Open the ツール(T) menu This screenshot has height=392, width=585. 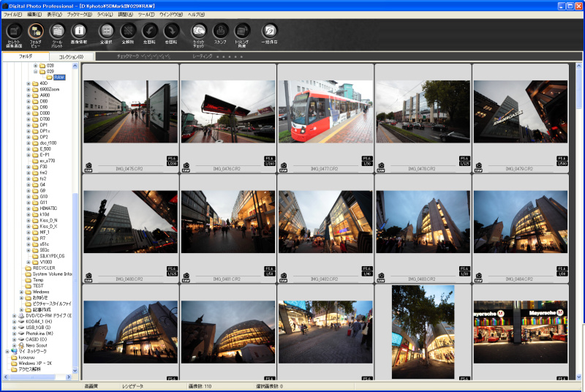pyautogui.click(x=146, y=15)
